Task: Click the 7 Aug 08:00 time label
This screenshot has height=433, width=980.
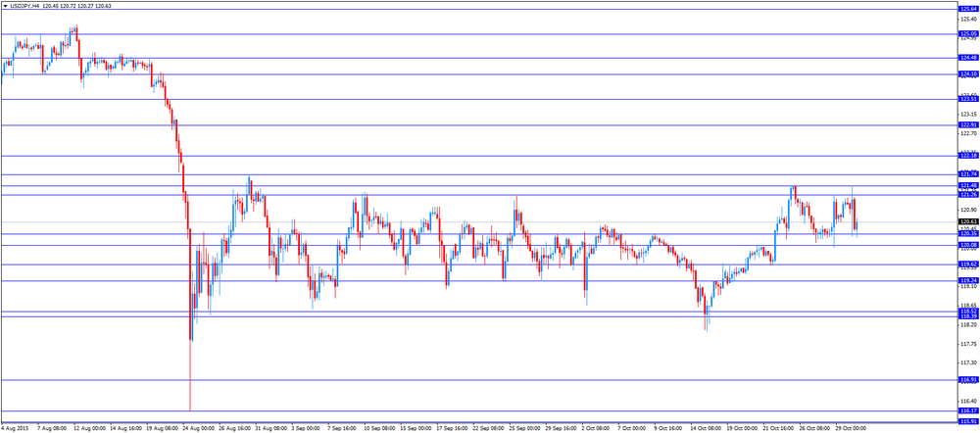Action: [52, 429]
